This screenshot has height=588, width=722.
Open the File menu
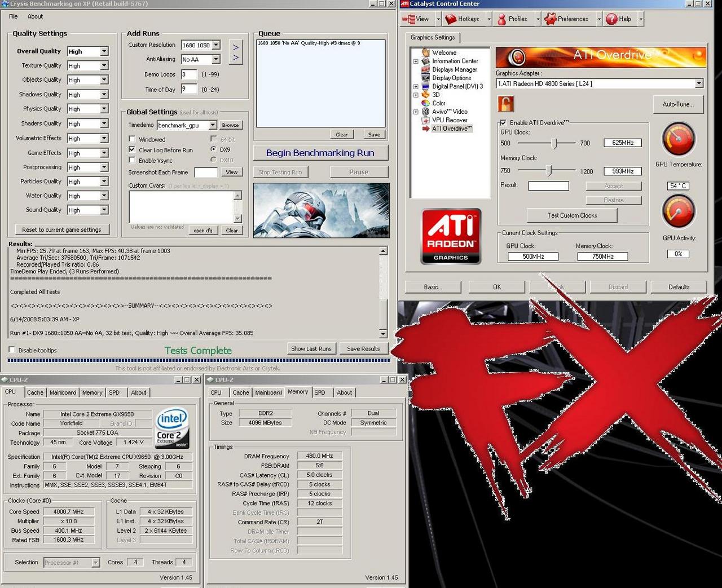click(x=14, y=16)
